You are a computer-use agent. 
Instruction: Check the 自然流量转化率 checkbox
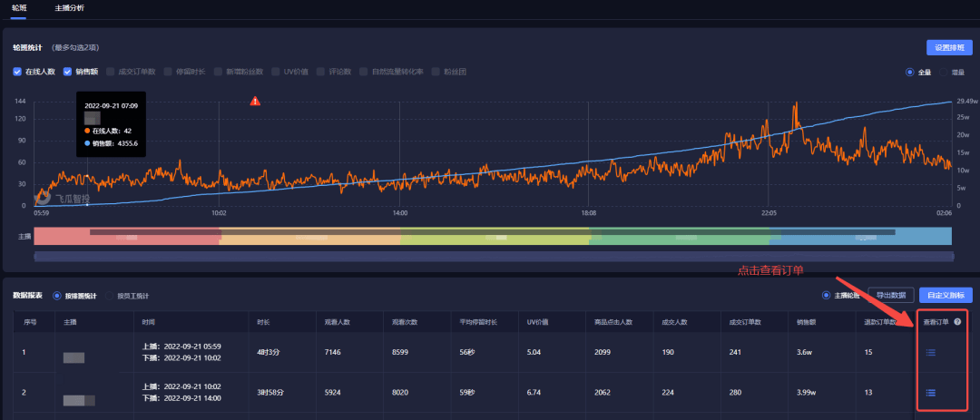coord(363,72)
